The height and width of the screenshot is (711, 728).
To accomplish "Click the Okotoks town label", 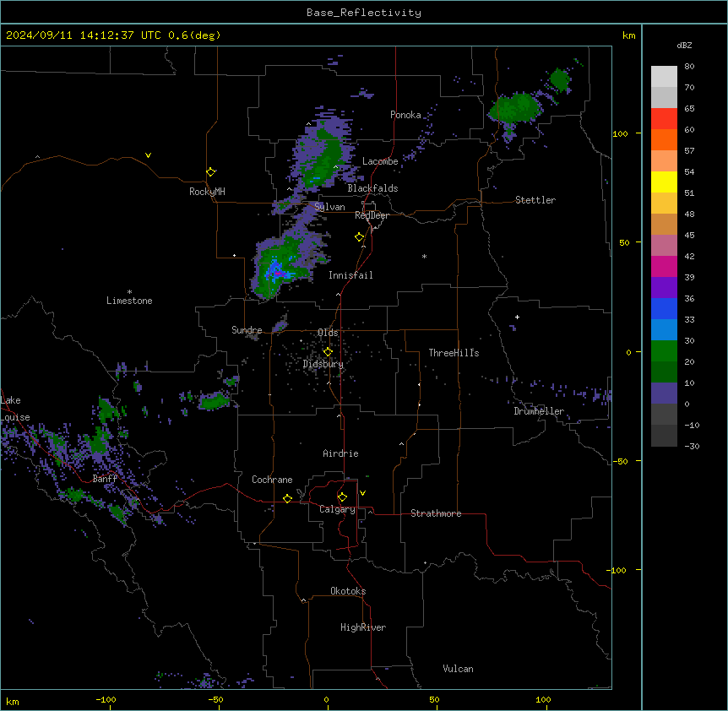I will (348, 591).
